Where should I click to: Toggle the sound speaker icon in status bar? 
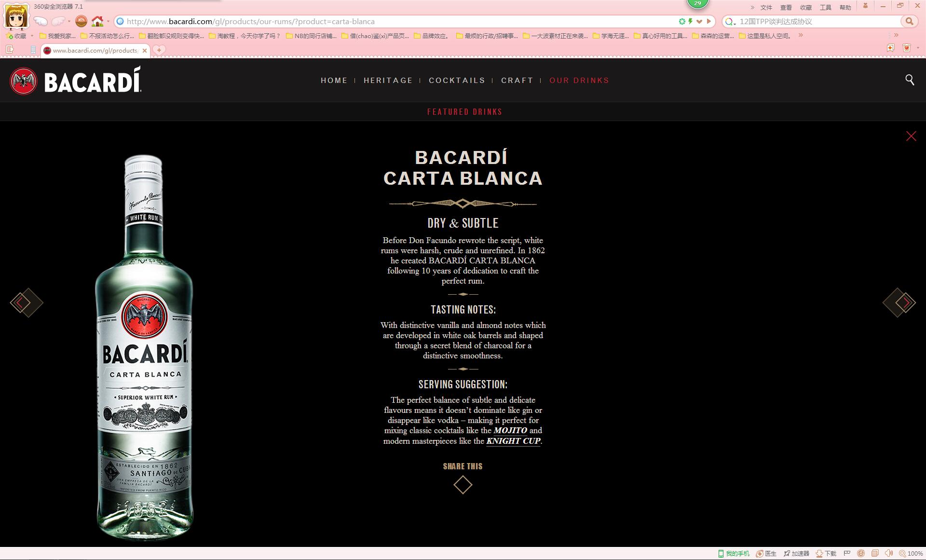tap(888, 553)
